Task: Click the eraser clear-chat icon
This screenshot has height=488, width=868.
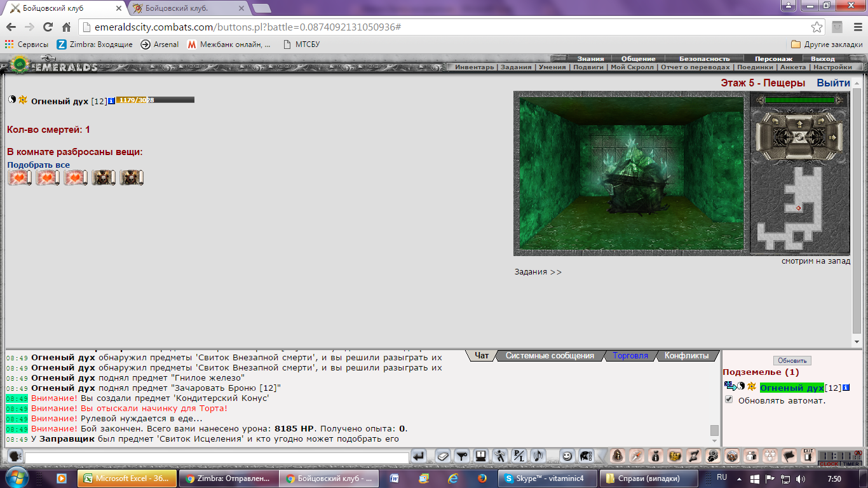Action: pyautogui.click(x=444, y=456)
